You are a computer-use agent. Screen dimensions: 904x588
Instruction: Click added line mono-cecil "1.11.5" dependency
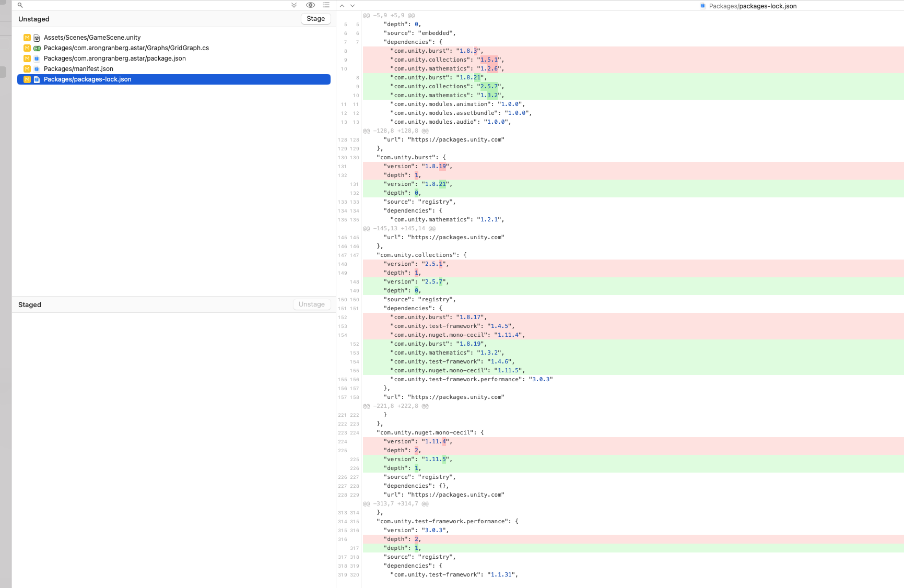633,371
